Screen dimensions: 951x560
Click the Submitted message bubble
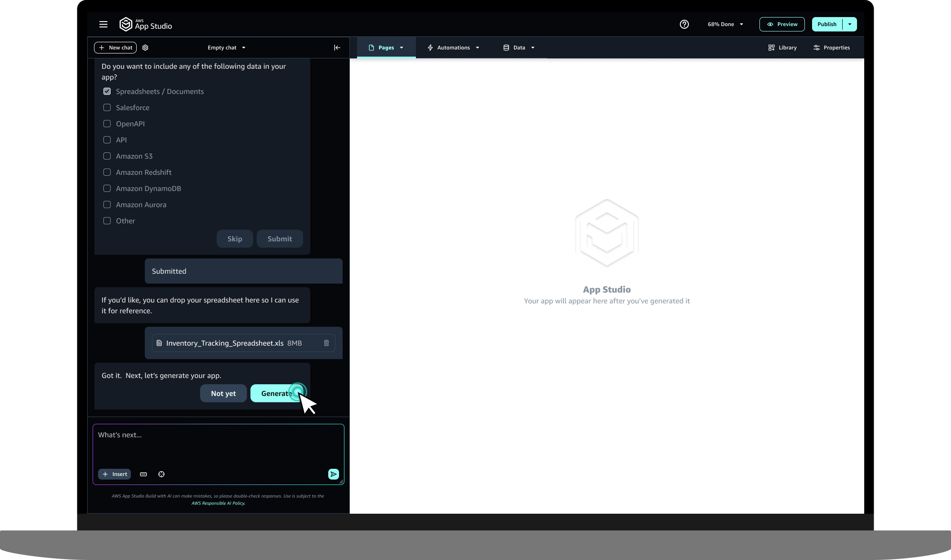click(x=244, y=271)
